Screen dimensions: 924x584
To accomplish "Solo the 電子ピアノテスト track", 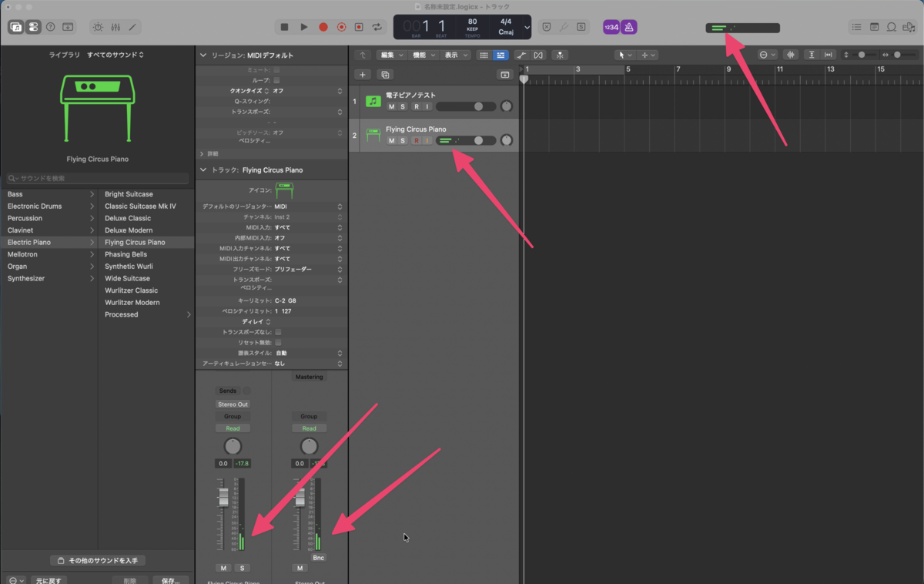I will tap(402, 106).
